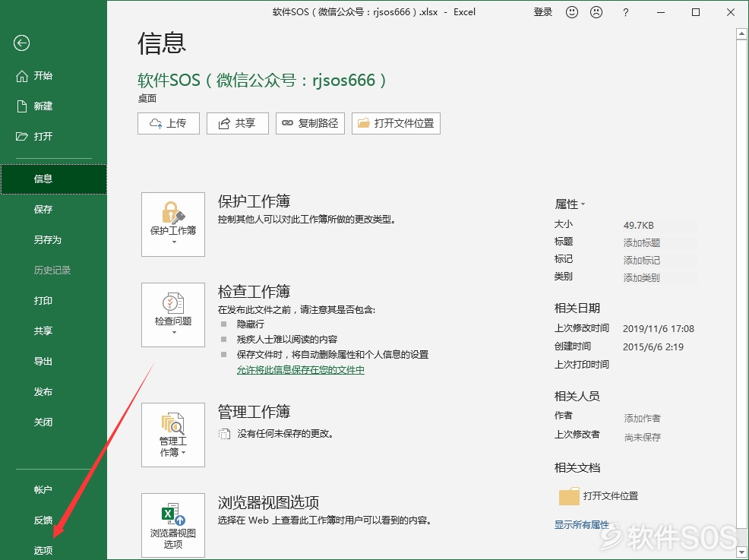Open the 保护工作簿 dropdown button
Viewport: 749px width, 560px height.
click(x=173, y=225)
